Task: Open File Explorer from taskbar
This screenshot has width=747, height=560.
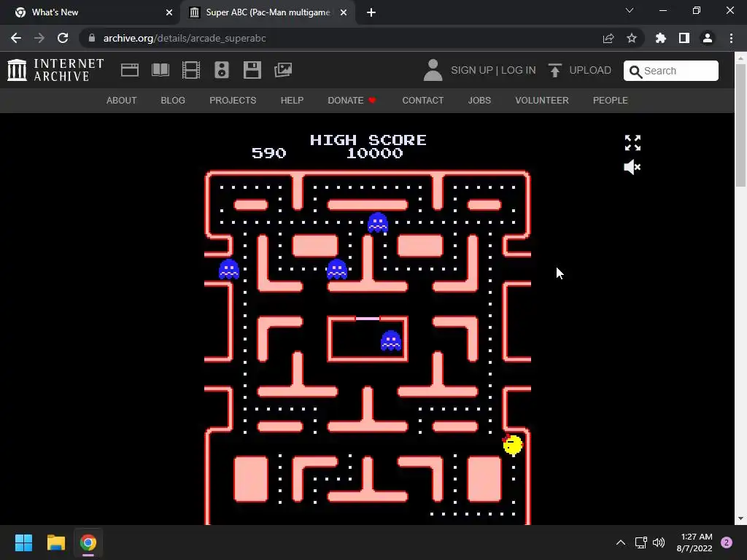Action: pos(55,542)
